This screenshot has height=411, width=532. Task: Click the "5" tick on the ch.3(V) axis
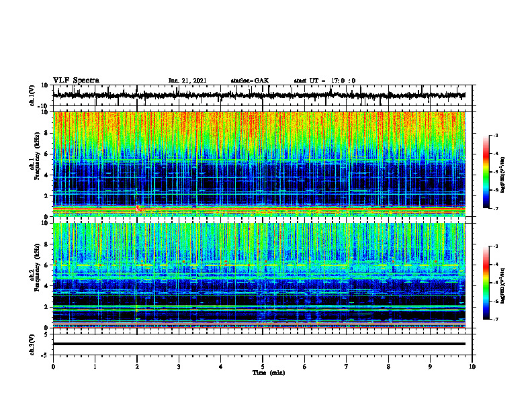(47, 334)
